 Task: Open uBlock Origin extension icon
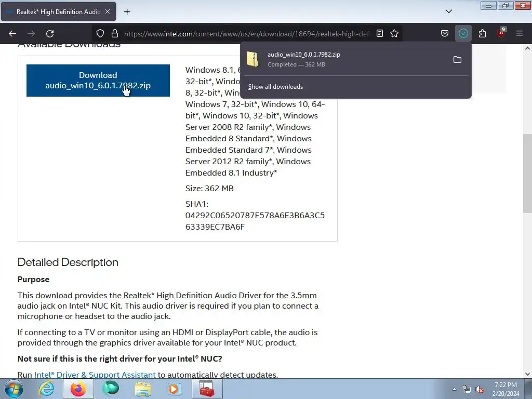click(501, 33)
